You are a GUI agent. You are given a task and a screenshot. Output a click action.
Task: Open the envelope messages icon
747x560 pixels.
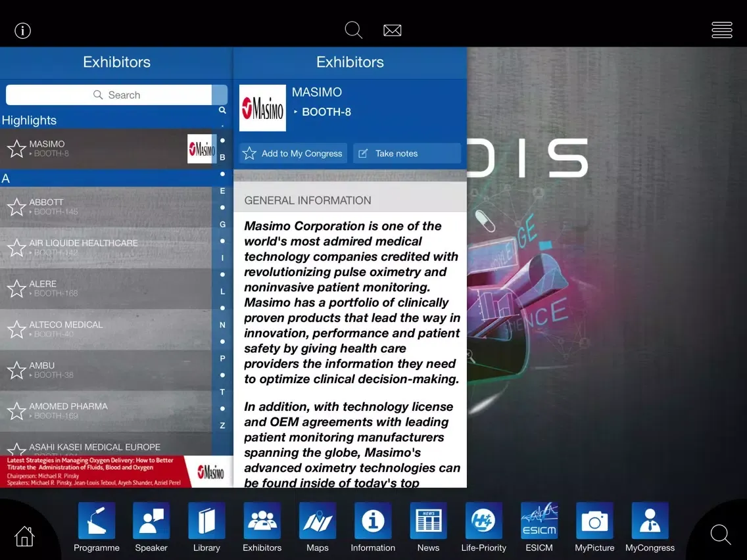392,30
